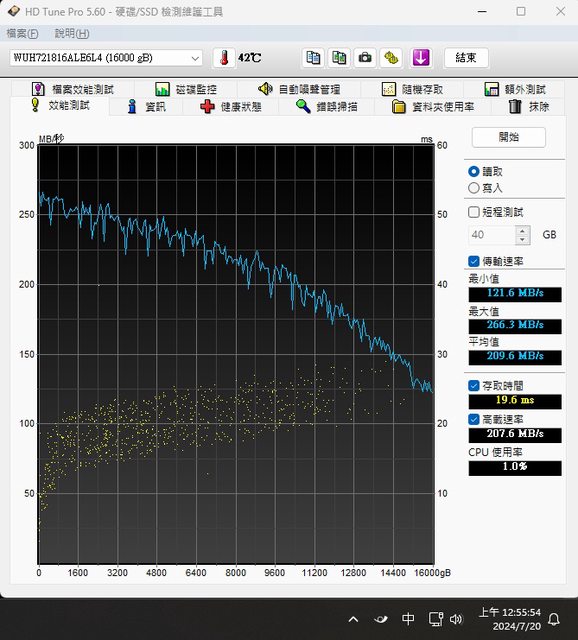The height and width of the screenshot is (640, 578).
Task: Select the 讀取 read radio button
Action: [x=474, y=171]
